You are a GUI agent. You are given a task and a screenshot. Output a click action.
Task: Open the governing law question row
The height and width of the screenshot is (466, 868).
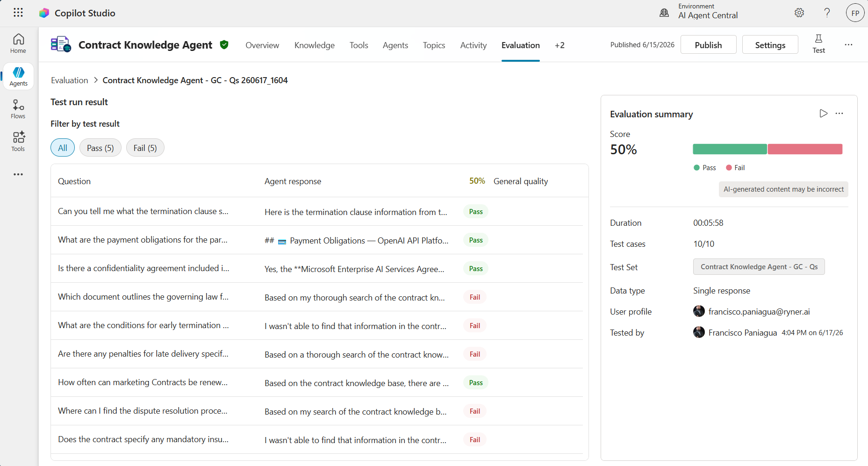(317, 297)
